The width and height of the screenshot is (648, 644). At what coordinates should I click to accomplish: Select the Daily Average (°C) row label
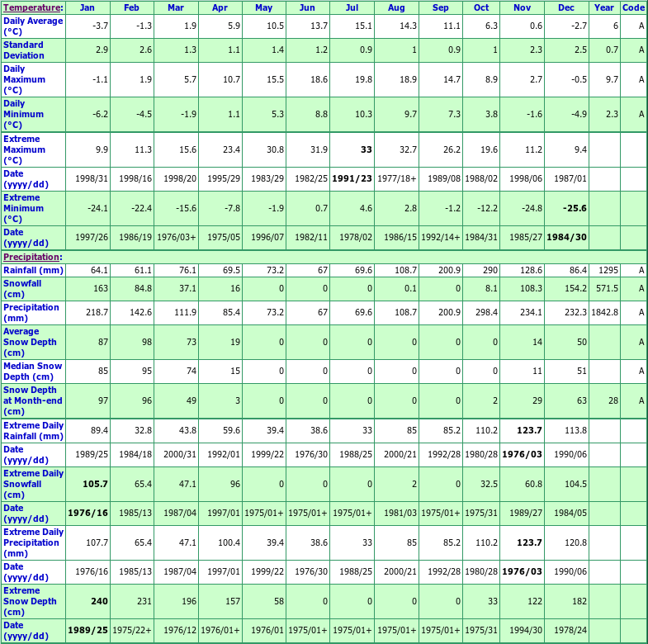pos(33,26)
